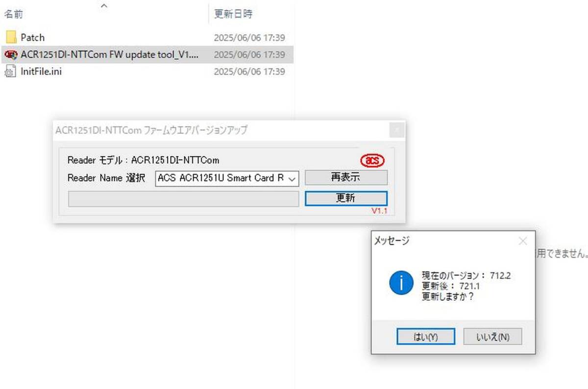Close the firmware version-up window
The image size is (588, 389).
[x=396, y=130]
